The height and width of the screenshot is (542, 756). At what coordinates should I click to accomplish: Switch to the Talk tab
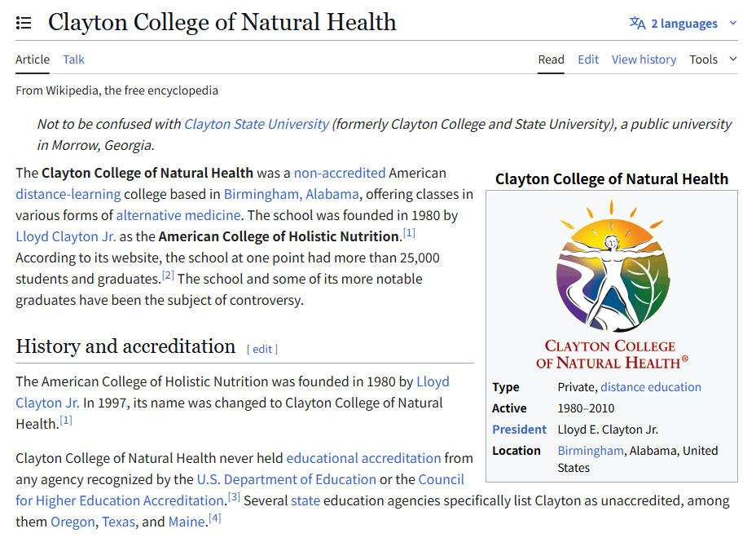(x=73, y=59)
